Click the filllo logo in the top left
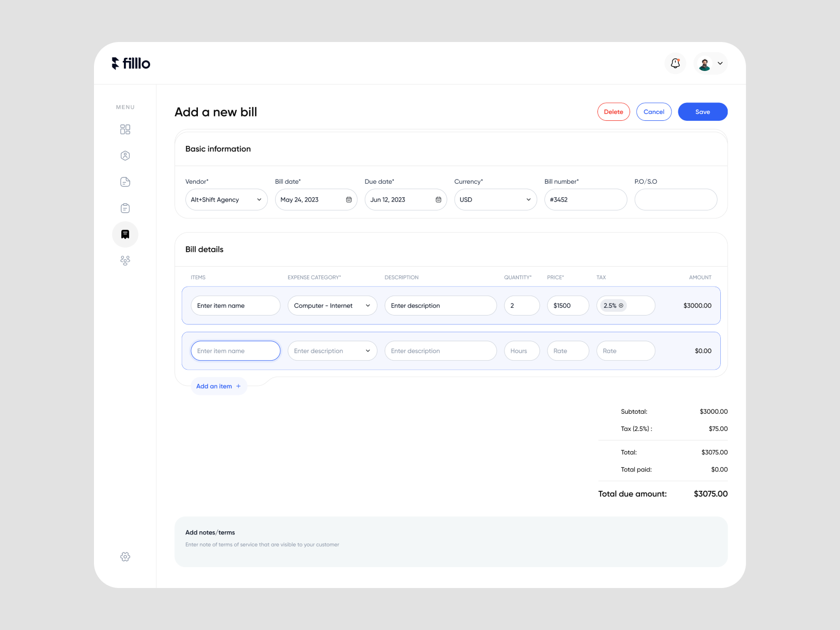 click(x=130, y=63)
